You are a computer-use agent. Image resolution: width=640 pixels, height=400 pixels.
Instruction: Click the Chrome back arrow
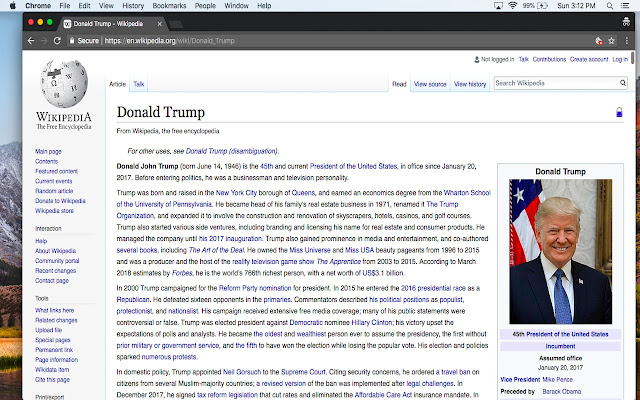pyautogui.click(x=31, y=40)
